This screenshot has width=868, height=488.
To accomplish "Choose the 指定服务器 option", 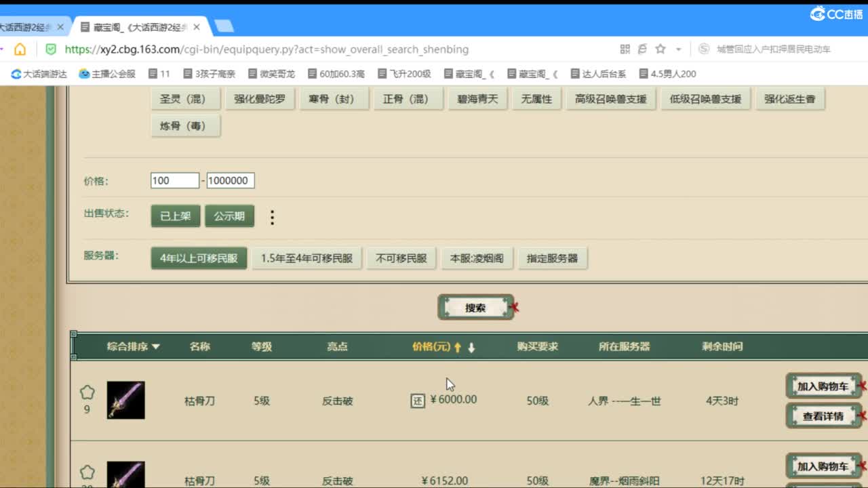I will (x=553, y=258).
